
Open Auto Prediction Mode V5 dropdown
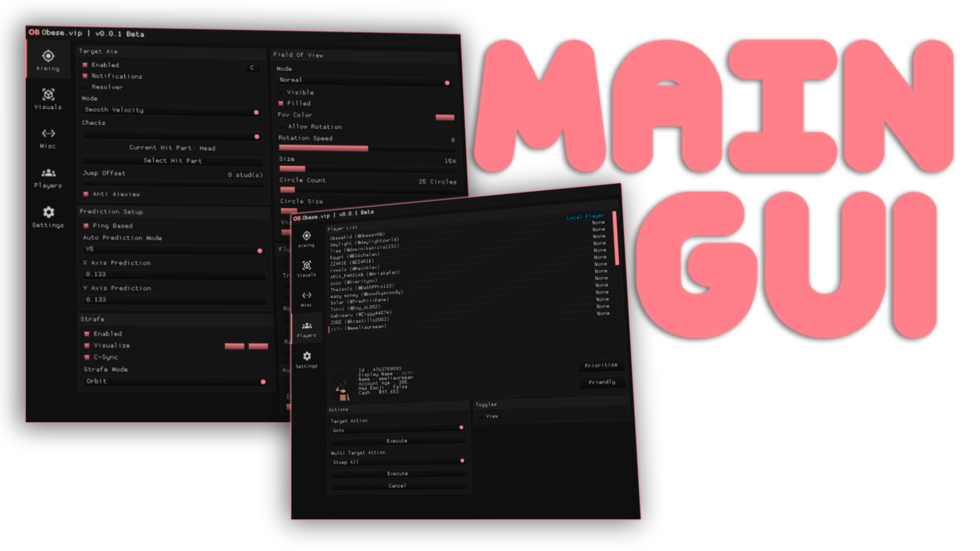174,249
